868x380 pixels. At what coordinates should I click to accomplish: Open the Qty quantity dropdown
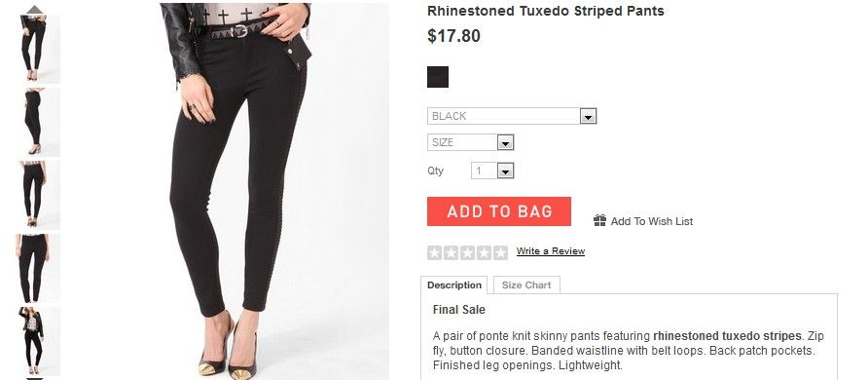[x=492, y=171]
